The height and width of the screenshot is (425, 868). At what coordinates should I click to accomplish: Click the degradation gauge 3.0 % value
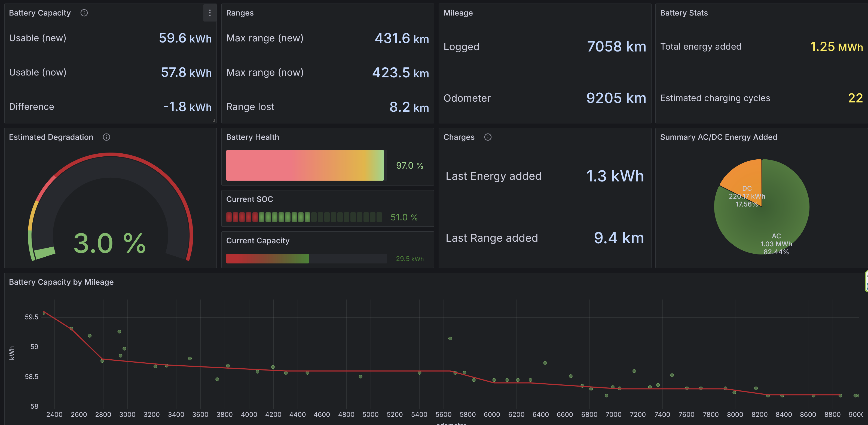click(109, 243)
